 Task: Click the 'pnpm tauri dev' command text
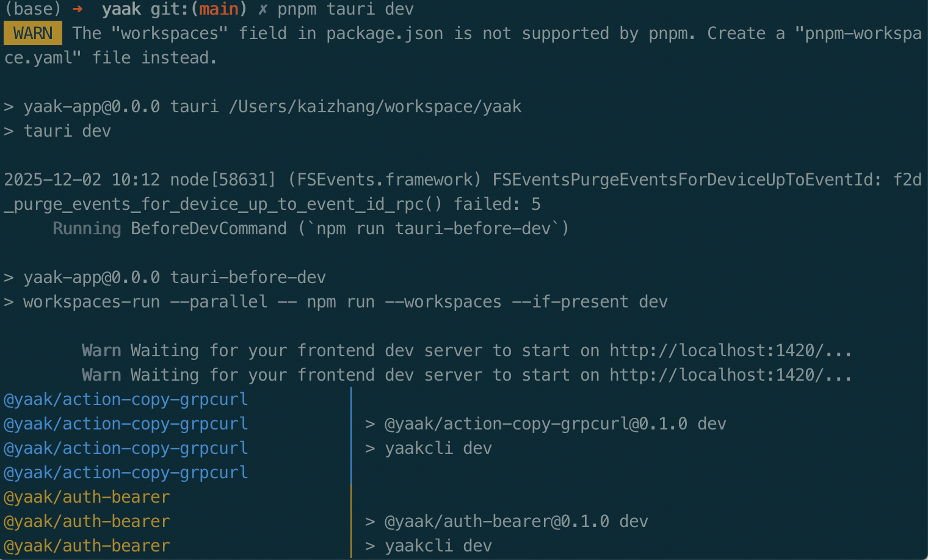pos(346,10)
